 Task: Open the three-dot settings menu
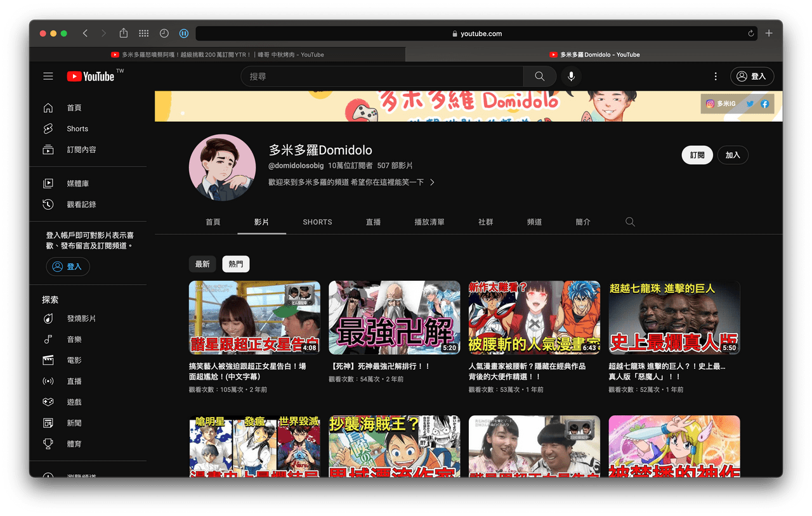(x=716, y=76)
